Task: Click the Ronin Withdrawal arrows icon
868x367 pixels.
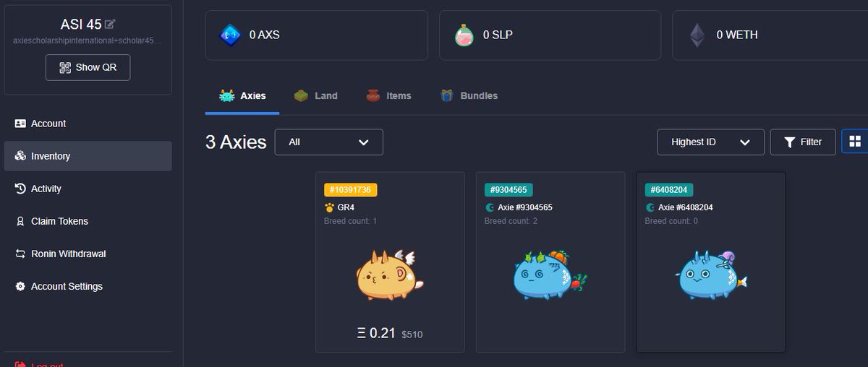Action: click(x=20, y=254)
